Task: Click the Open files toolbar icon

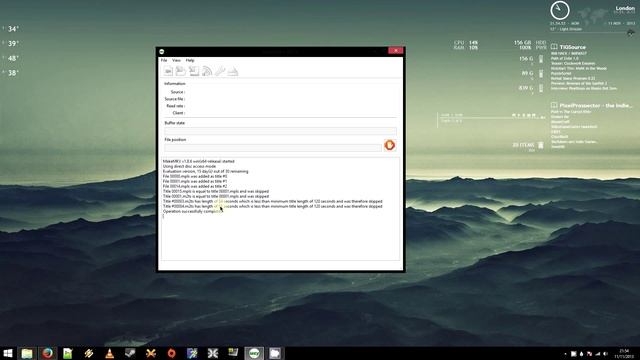Action: [168, 71]
